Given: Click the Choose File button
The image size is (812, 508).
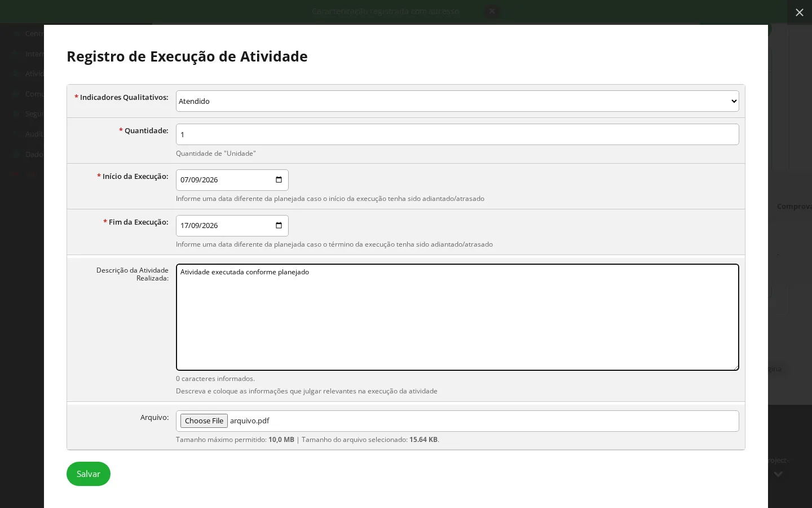Looking at the screenshot, I should pyautogui.click(x=204, y=421).
